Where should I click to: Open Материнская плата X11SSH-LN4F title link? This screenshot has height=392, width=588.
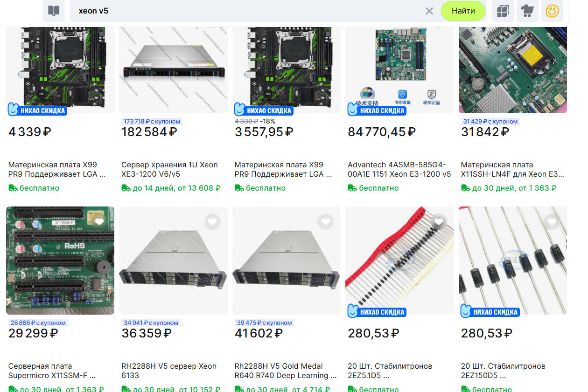[x=512, y=169]
